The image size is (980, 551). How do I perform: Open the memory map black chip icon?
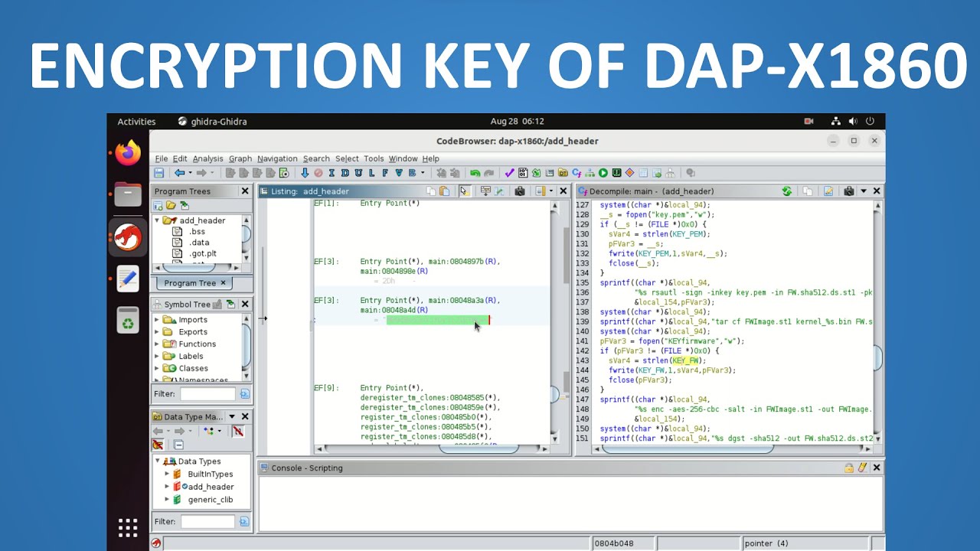[x=616, y=173]
